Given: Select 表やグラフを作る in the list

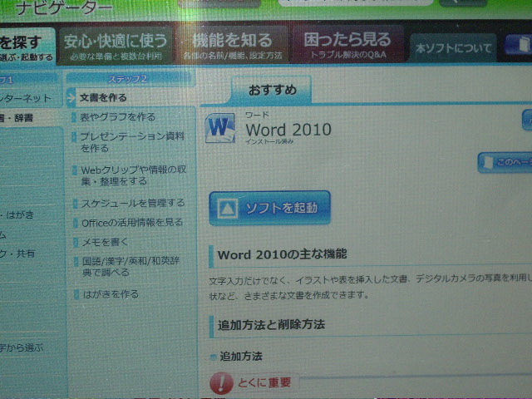Looking at the screenshot, I should (x=117, y=117).
